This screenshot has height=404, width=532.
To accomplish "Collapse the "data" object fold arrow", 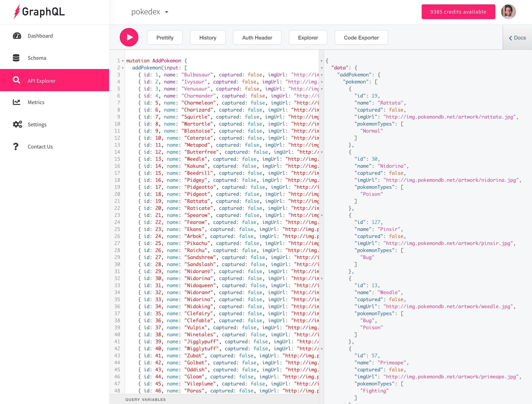I will click(x=322, y=68).
